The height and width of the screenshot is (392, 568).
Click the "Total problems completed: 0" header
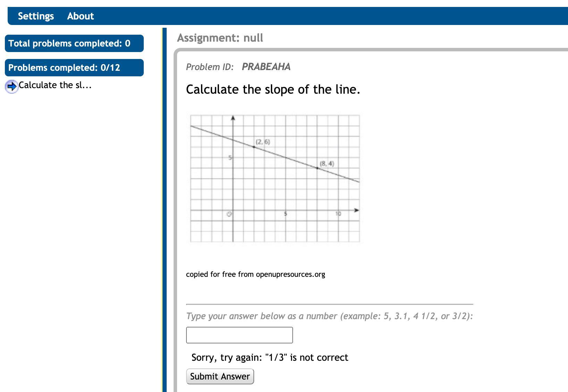74,43
